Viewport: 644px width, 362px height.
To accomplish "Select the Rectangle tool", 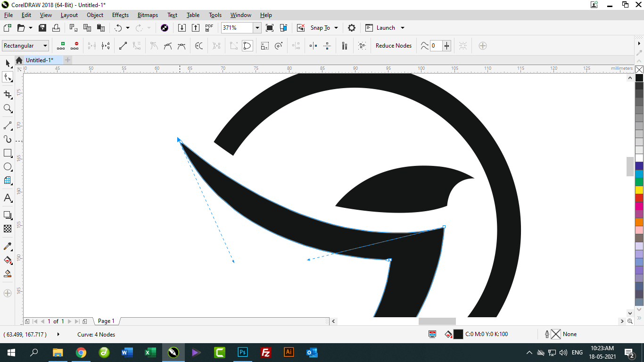I will [x=8, y=153].
